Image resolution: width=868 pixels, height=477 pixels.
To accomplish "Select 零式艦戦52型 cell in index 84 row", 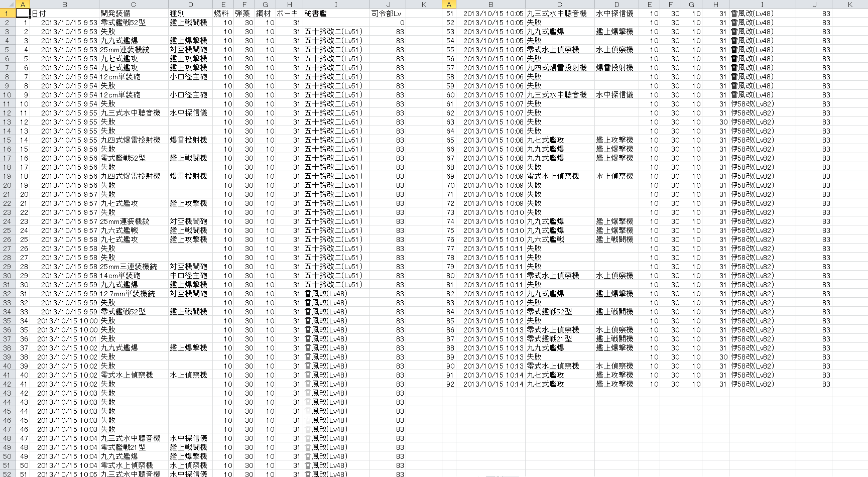I will click(x=560, y=312).
